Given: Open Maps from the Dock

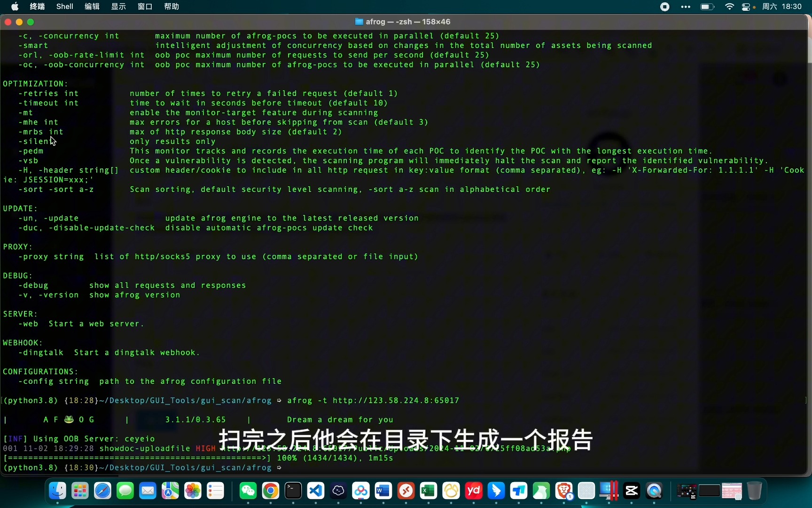Looking at the screenshot, I should pyautogui.click(x=170, y=491).
